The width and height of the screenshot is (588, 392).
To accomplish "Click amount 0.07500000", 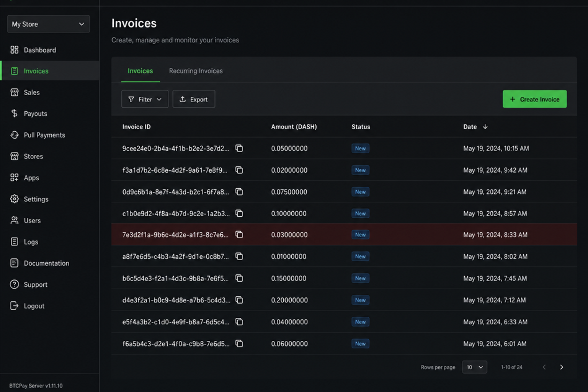I will [x=289, y=192].
